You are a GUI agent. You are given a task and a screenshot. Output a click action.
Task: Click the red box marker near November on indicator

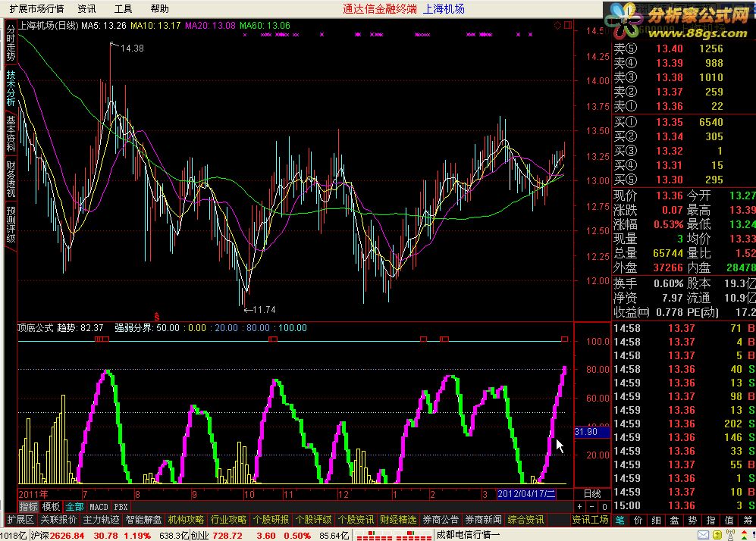pyautogui.click(x=273, y=339)
